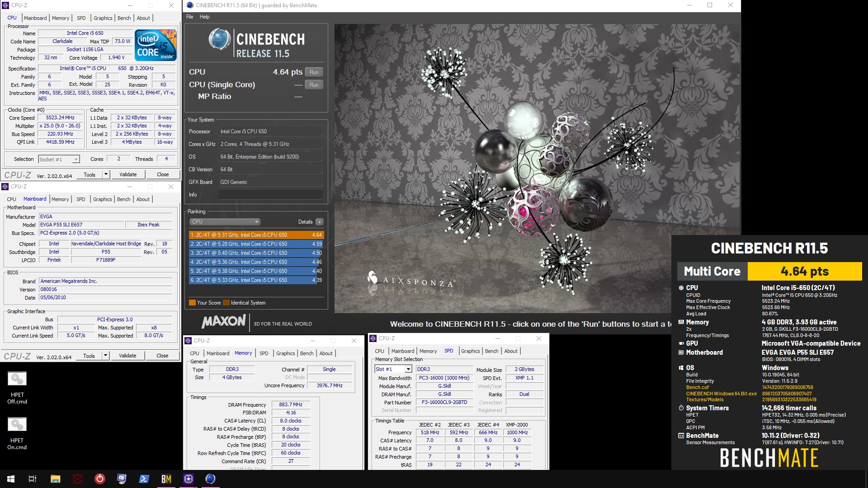Viewport: 868px width, 488px height.
Task: Click the XMP 1.1 SPD Ext. value
Action: coord(524,378)
